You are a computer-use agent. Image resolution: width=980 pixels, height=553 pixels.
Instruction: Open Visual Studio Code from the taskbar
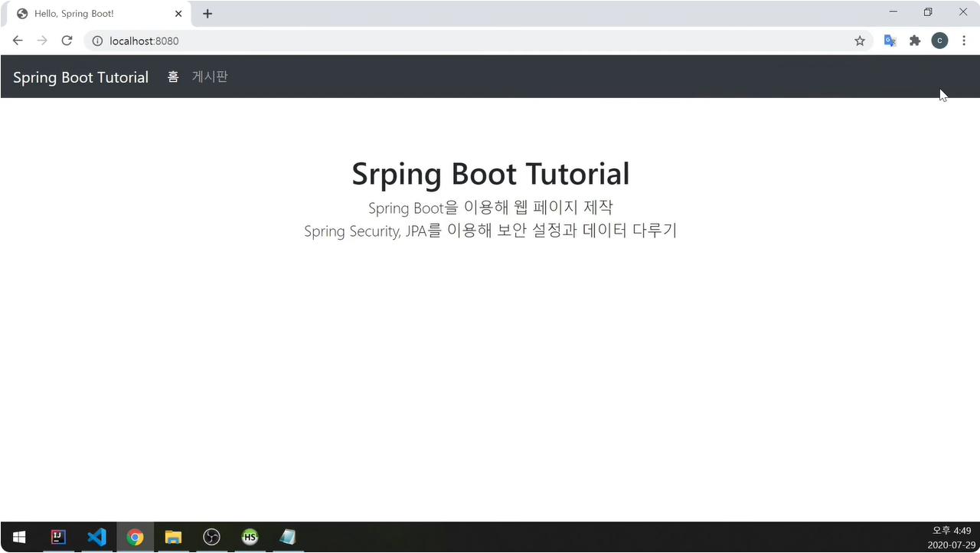pos(96,537)
